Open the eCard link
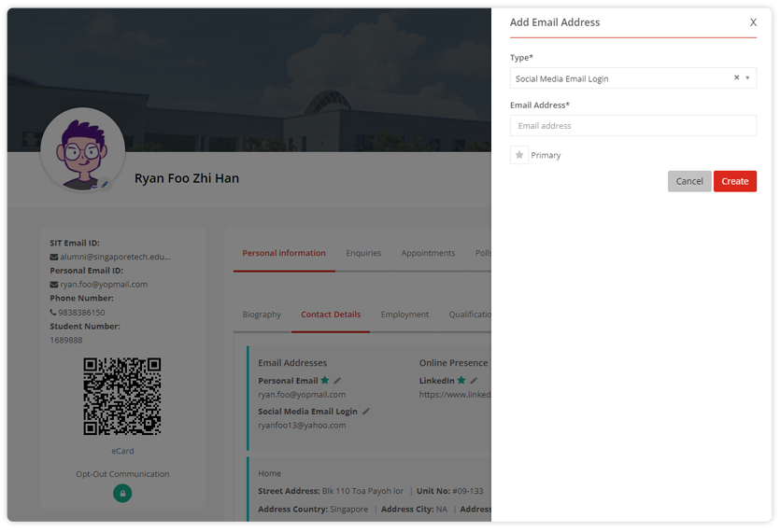 click(x=122, y=451)
